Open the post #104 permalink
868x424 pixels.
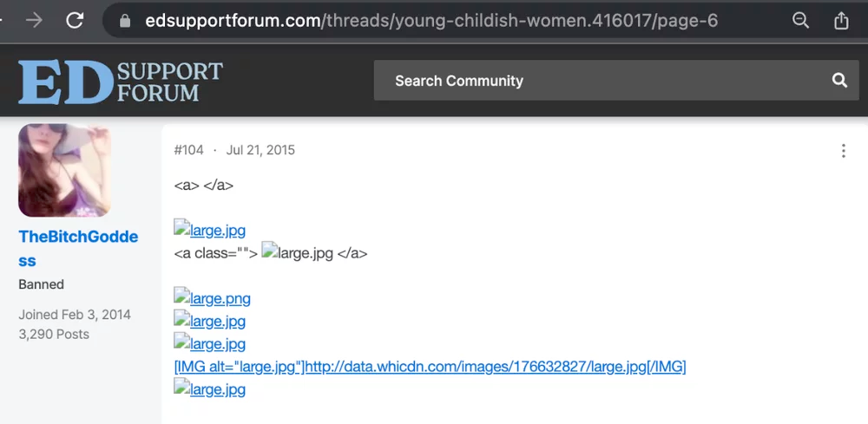[188, 150]
